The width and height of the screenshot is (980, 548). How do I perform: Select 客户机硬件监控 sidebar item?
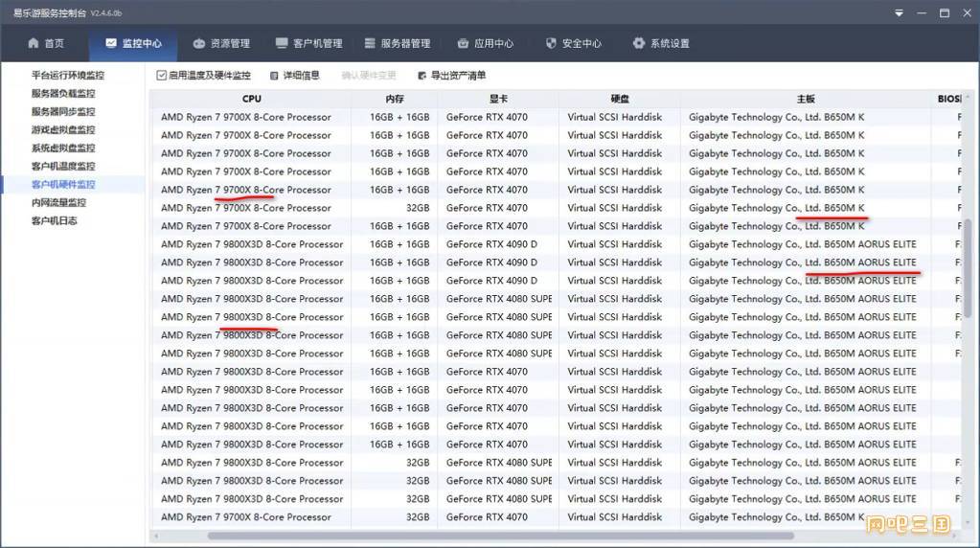click(x=63, y=184)
